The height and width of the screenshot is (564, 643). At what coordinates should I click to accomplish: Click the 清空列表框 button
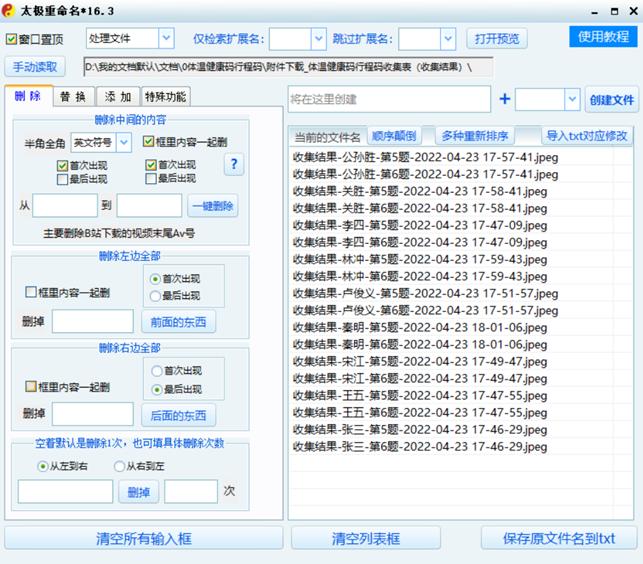(x=366, y=539)
